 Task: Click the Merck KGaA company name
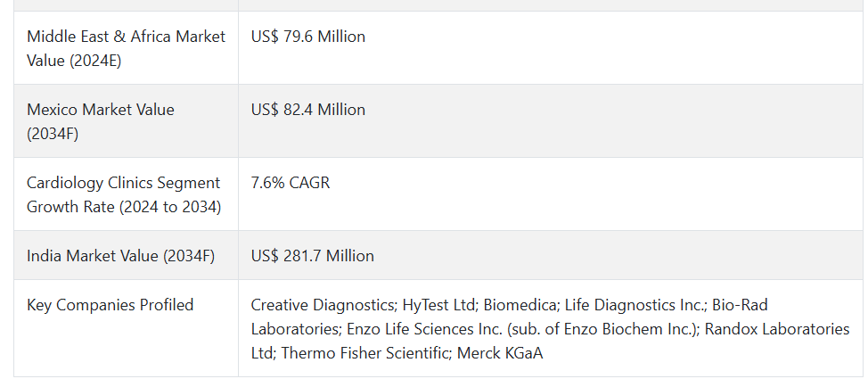(x=500, y=353)
